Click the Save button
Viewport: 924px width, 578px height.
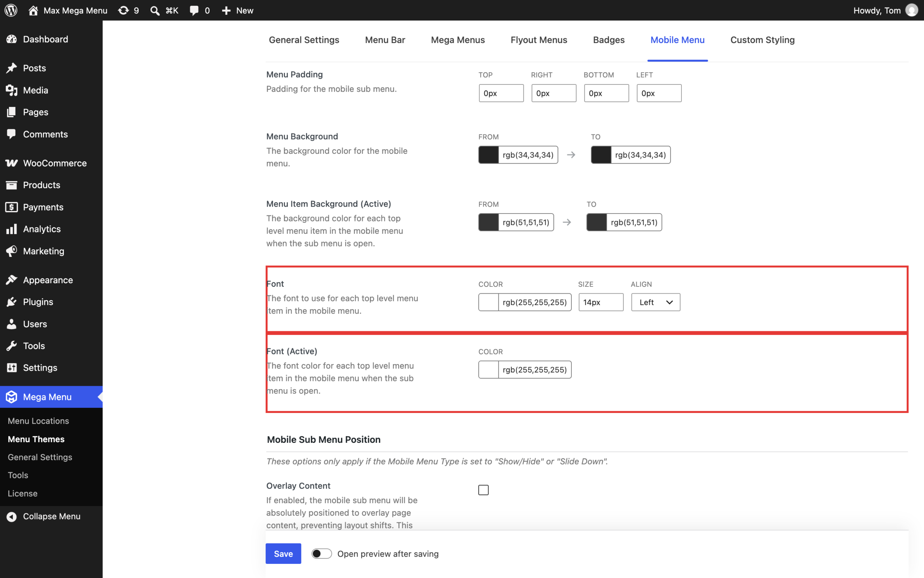[283, 553]
